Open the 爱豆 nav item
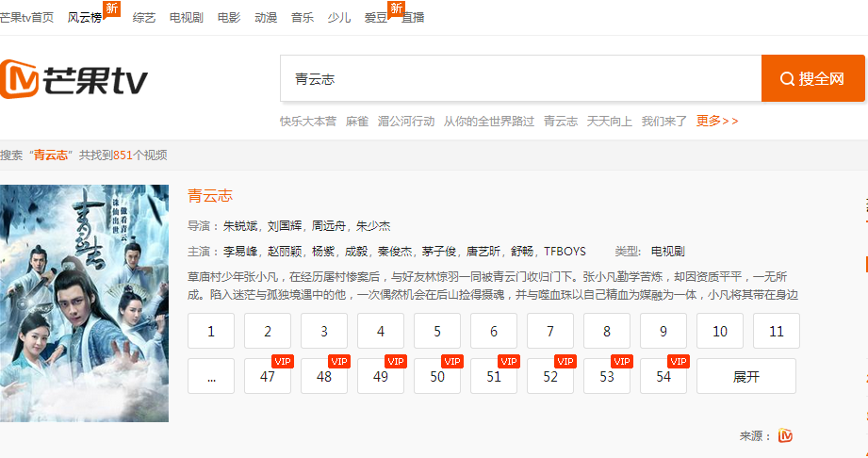 [x=375, y=18]
